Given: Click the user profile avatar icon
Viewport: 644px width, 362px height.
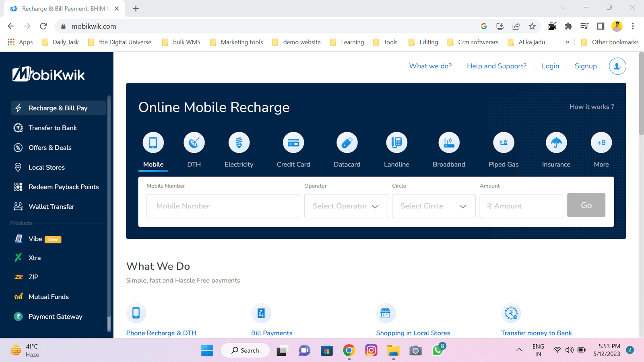Looking at the screenshot, I should point(617,66).
